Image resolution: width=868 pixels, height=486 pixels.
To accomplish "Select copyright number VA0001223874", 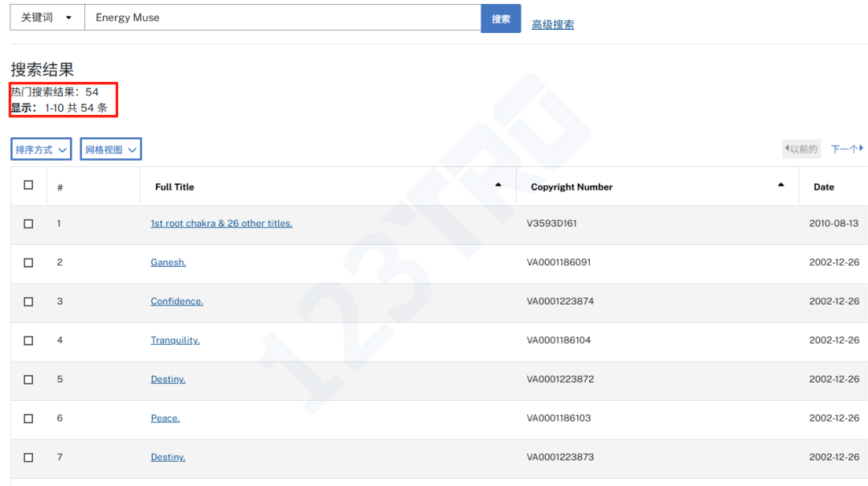I will tap(560, 301).
